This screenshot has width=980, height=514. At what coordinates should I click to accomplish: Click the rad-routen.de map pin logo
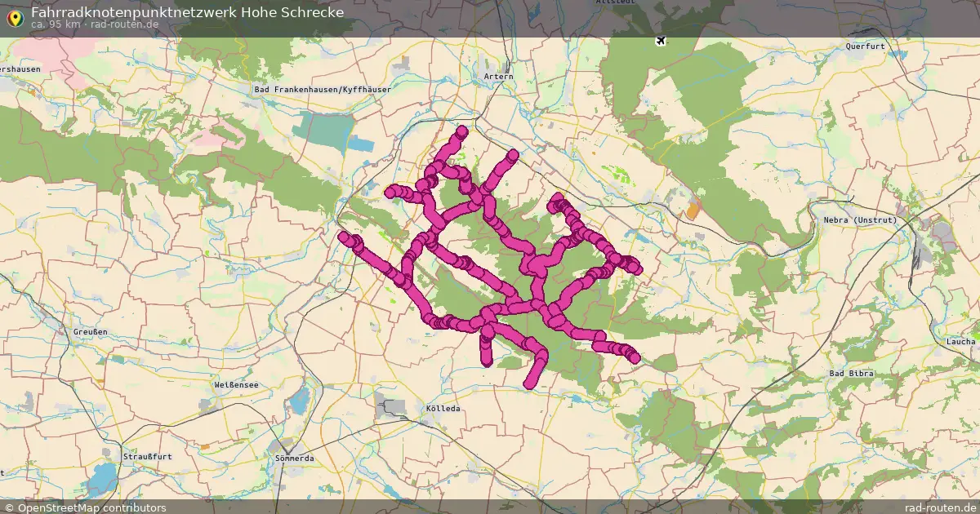pyautogui.click(x=14, y=17)
